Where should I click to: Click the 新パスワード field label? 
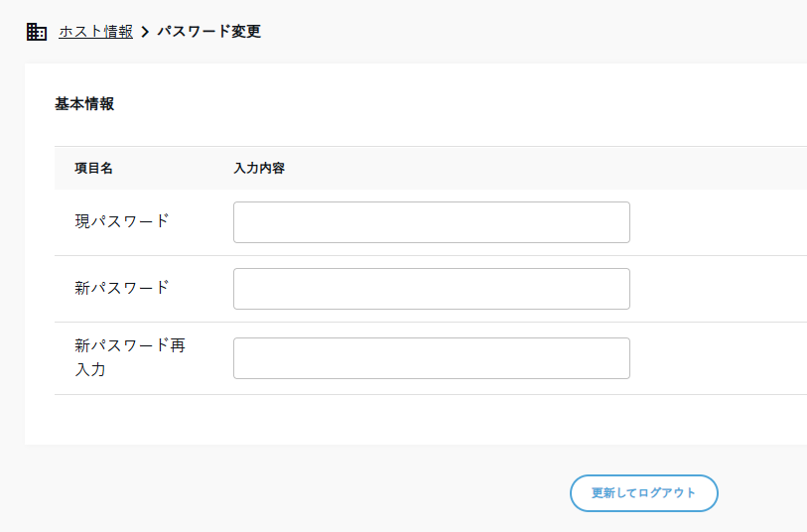121,288
